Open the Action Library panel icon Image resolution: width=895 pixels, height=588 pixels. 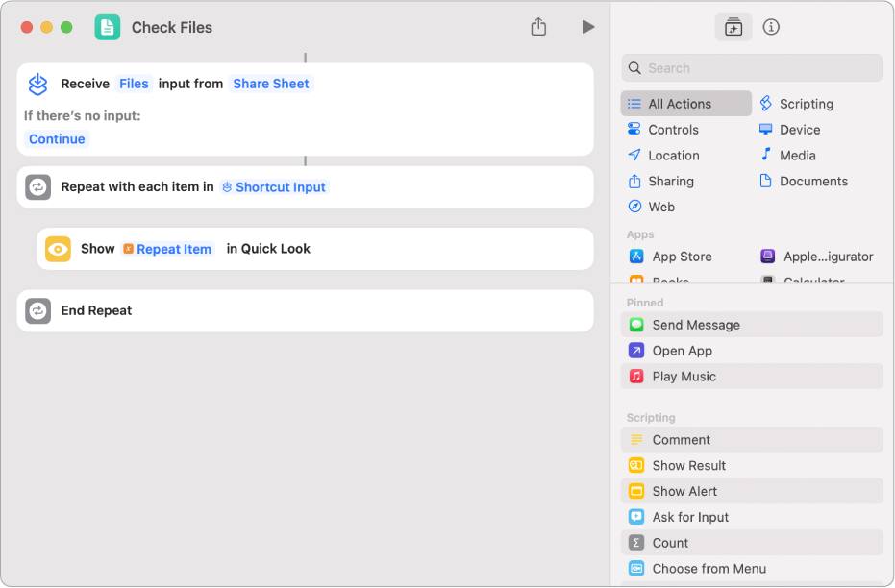tap(733, 28)
